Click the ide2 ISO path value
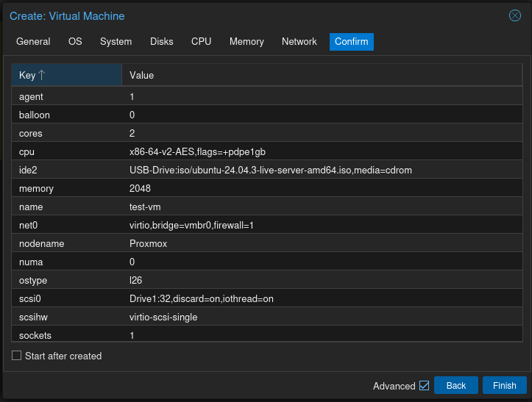 coord(270,171)
